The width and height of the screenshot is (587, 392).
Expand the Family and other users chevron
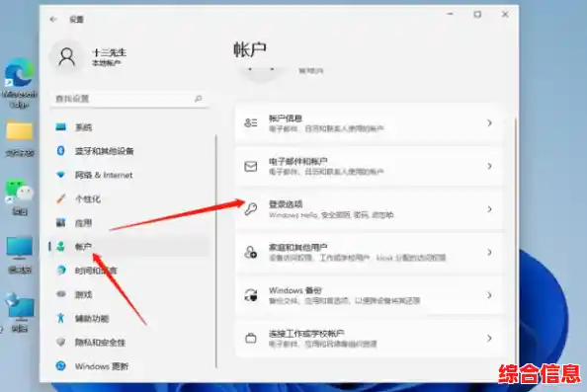[x=489, y=253]
